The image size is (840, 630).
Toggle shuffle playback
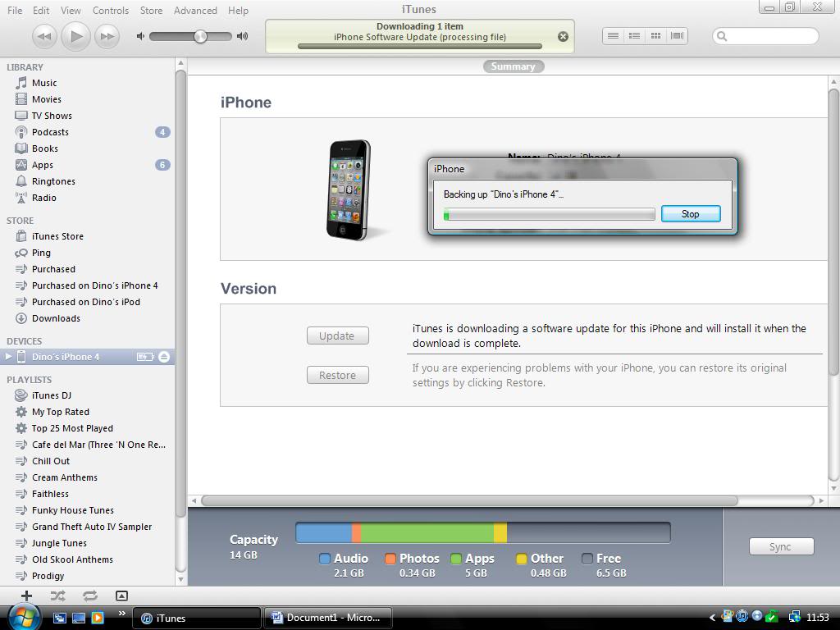point(58,596)
